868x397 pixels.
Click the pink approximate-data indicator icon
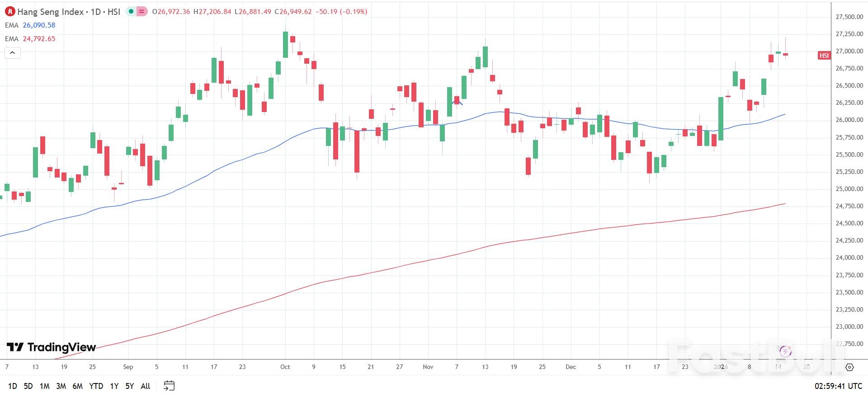142,12
